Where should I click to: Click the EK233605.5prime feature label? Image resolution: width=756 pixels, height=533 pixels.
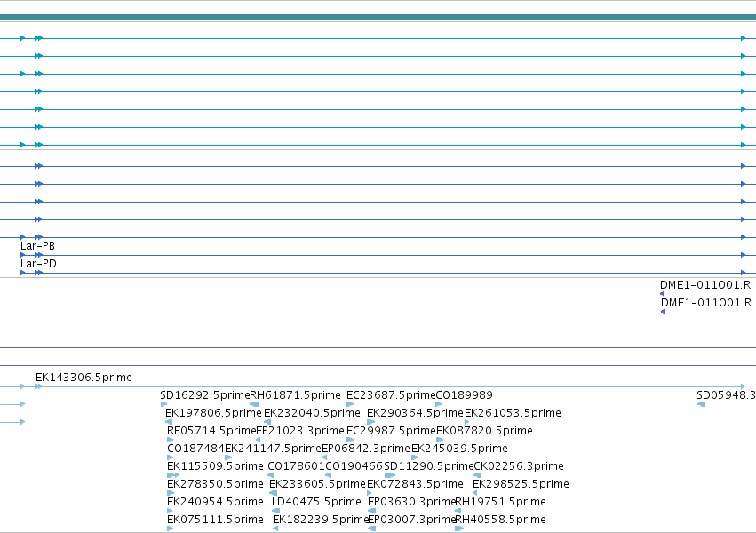pyautogui.click(x=317, y=484)
